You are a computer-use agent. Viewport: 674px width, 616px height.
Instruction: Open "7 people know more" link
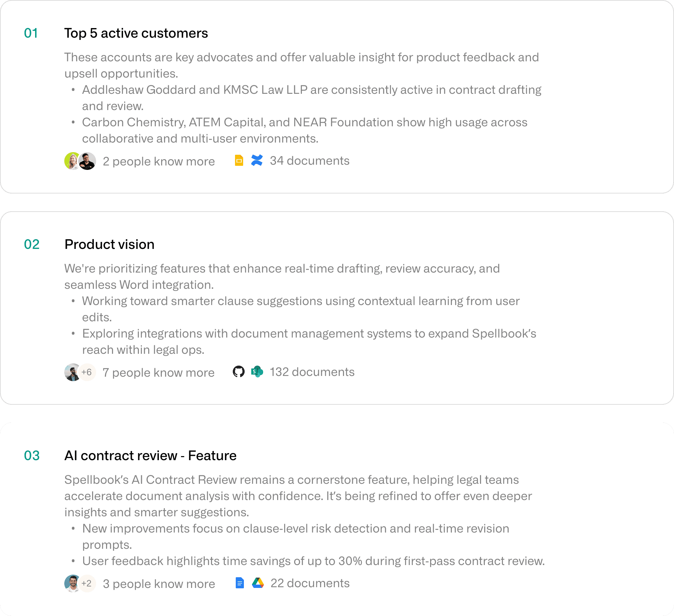[158, 373]
